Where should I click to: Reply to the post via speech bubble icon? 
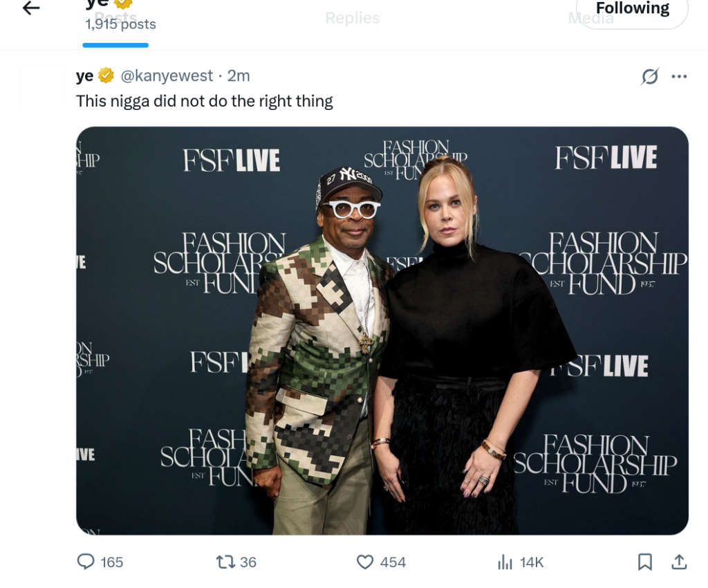pyautogui.click(x=86, y=562)
